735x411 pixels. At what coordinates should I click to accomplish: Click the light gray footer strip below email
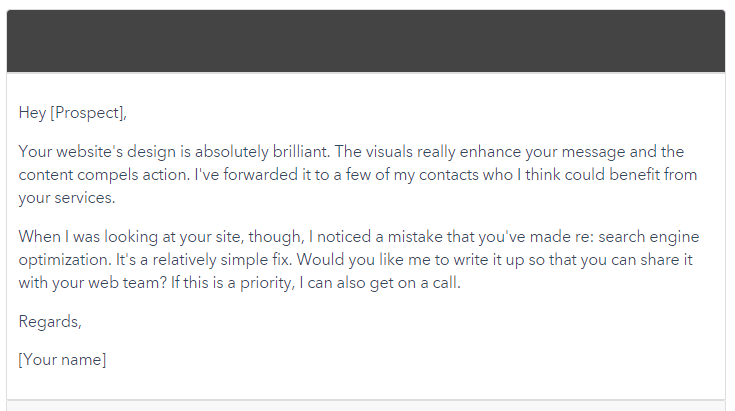pos(366,406)
